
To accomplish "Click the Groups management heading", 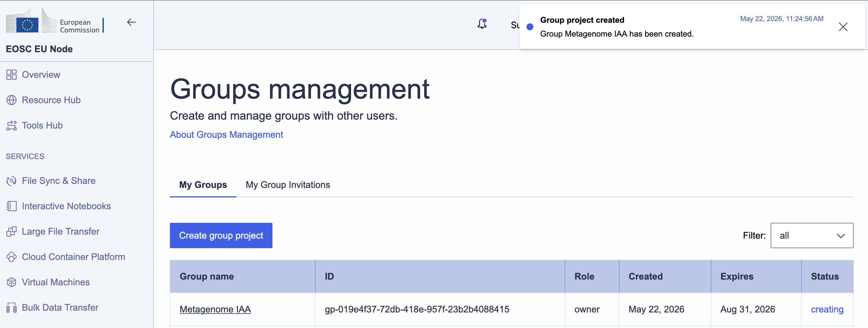I will [x=300, y=89].
